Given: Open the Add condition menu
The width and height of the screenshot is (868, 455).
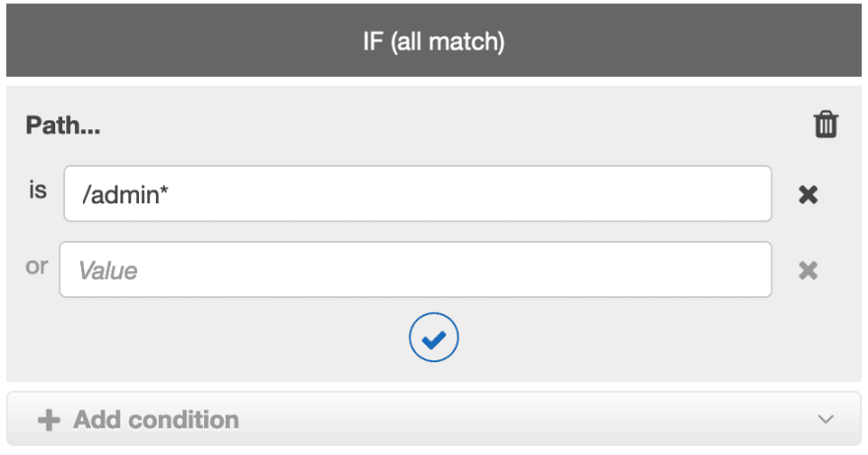Looking at the screenshot, I should (x=433, y=419).
